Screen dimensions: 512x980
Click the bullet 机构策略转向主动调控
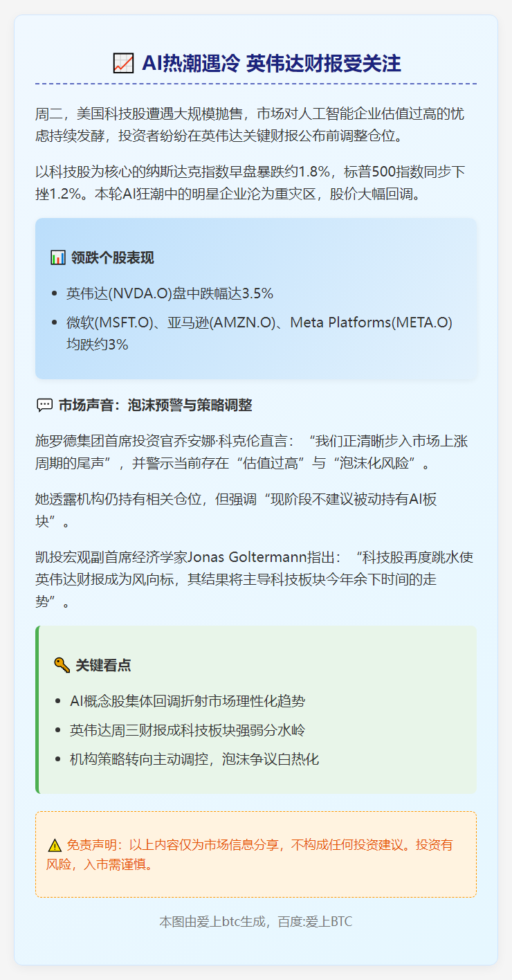[x=194, y=759]
